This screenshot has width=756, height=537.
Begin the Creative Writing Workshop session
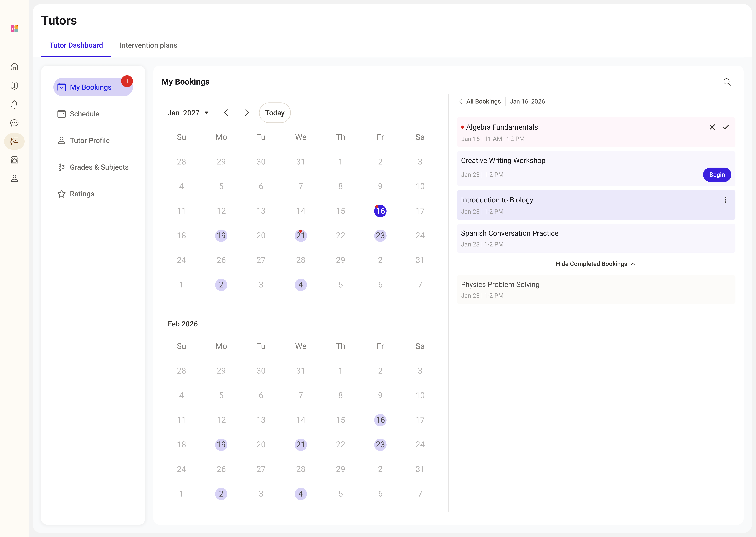pos(717,175)
